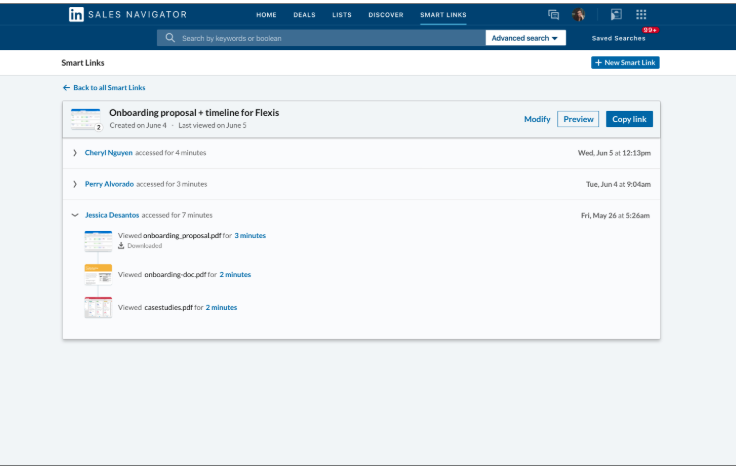Click the 99+ notification badge
736x469 pixels.
pyautogui.click(x=650, y=30)
